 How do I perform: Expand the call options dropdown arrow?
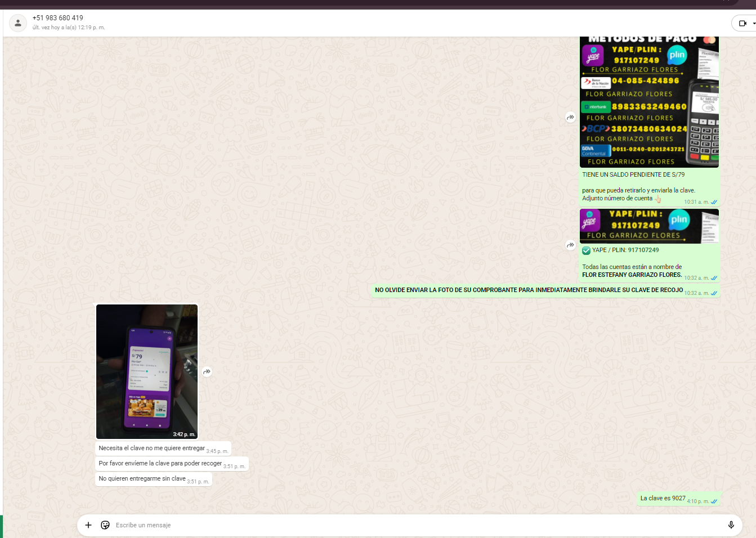tap(753, 24)
